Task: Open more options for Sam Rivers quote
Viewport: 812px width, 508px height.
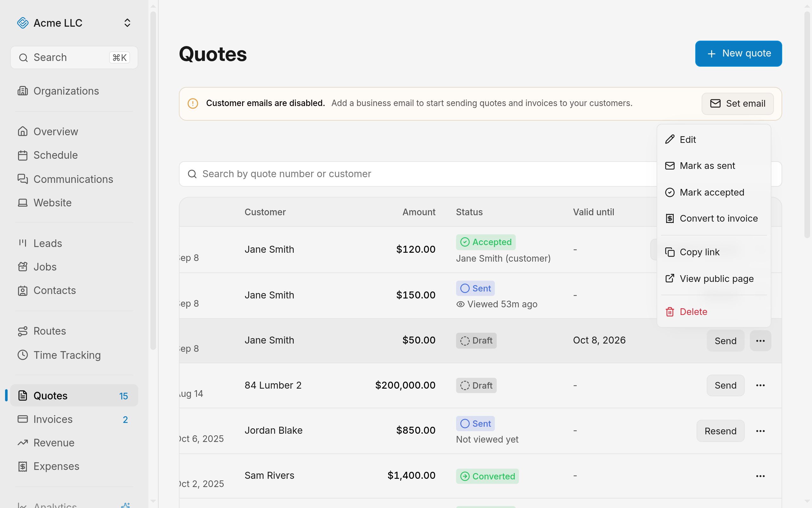Action: 760,476
